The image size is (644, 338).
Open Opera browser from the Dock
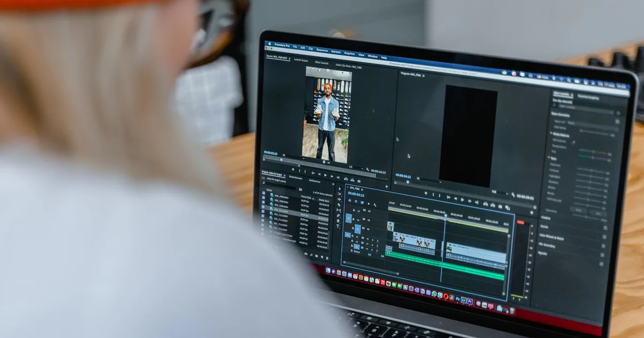point(446,296)
